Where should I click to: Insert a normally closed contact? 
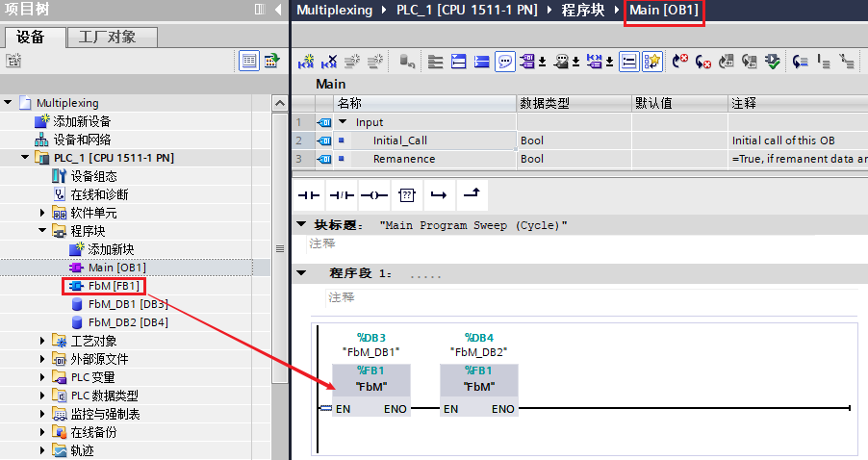[342, 195]
